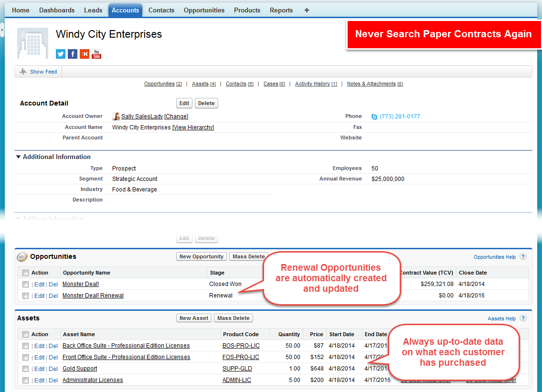
Task: Click the plus icon to add tabs
Action: pyautogui.click(x=306, y=10)
